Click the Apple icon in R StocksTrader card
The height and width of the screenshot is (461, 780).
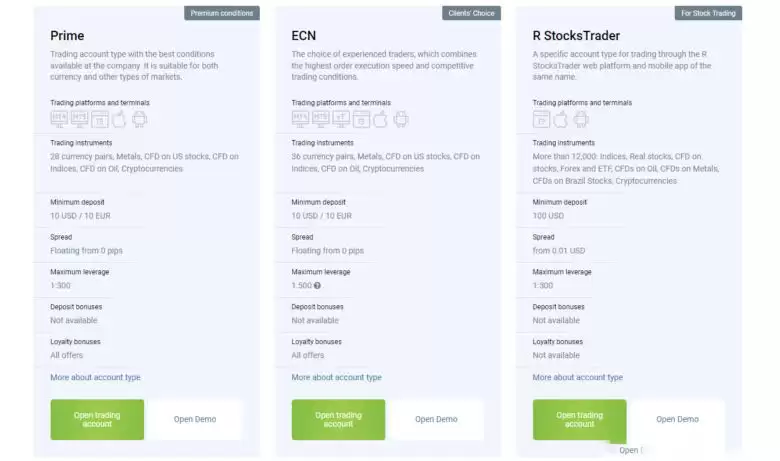[x=560, y=119]
